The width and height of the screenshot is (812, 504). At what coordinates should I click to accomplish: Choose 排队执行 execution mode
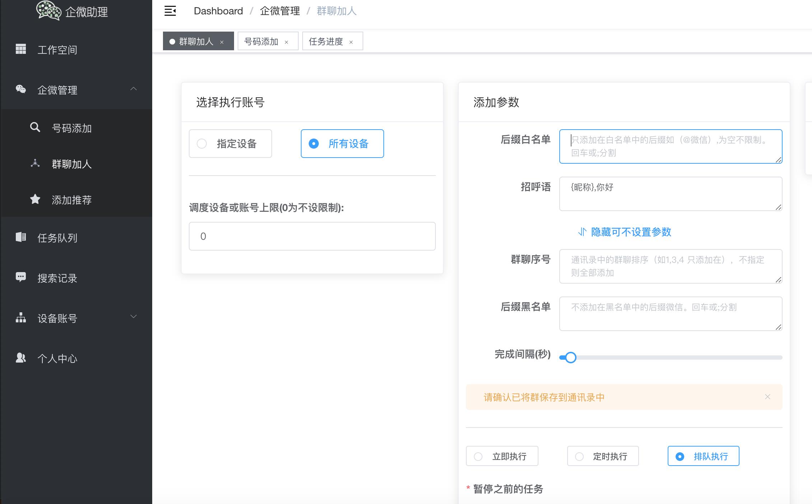[703, 456]
